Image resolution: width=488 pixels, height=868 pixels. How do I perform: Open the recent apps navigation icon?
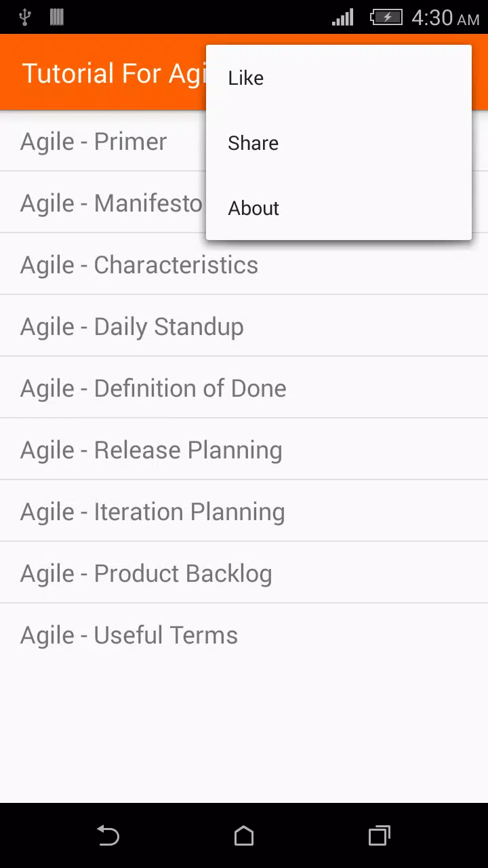tap(380, 835)
